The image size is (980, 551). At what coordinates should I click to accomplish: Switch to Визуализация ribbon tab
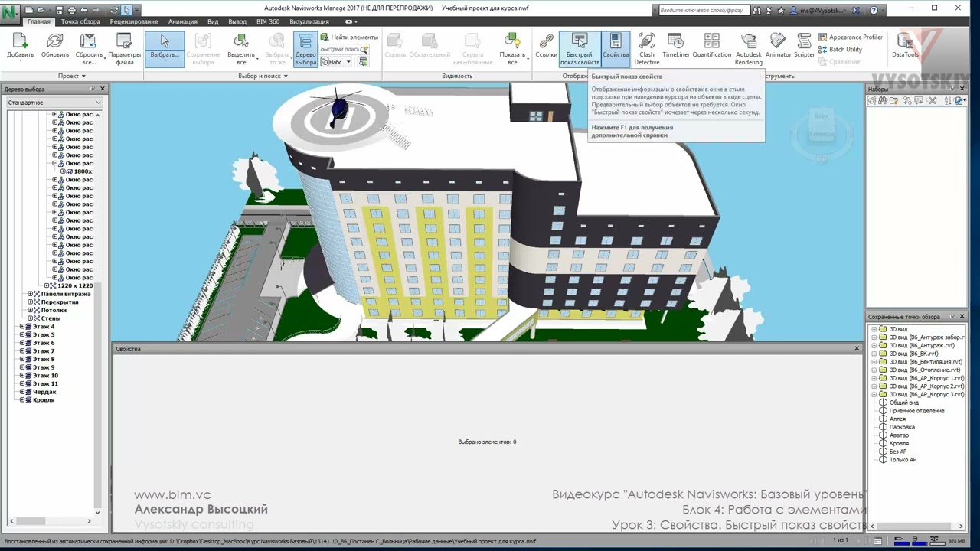click(x=309, y=22)
